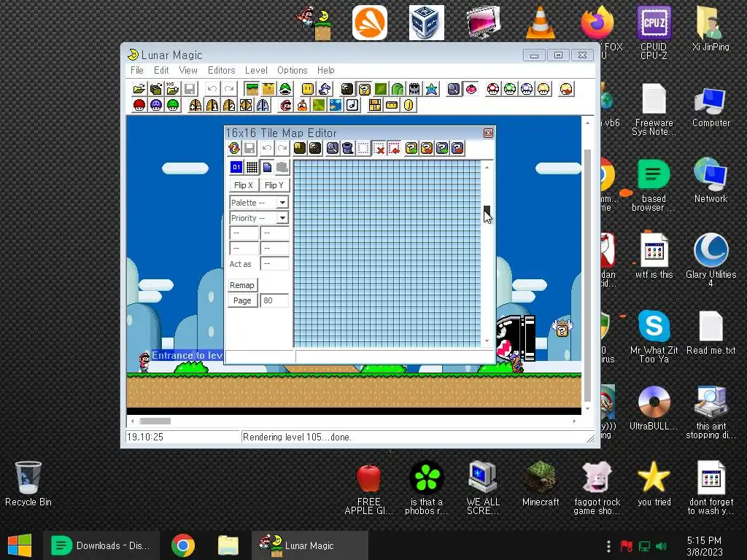747x560 pixels.
Task: Click the dark brown question block icon
Action: pos(347,89)
